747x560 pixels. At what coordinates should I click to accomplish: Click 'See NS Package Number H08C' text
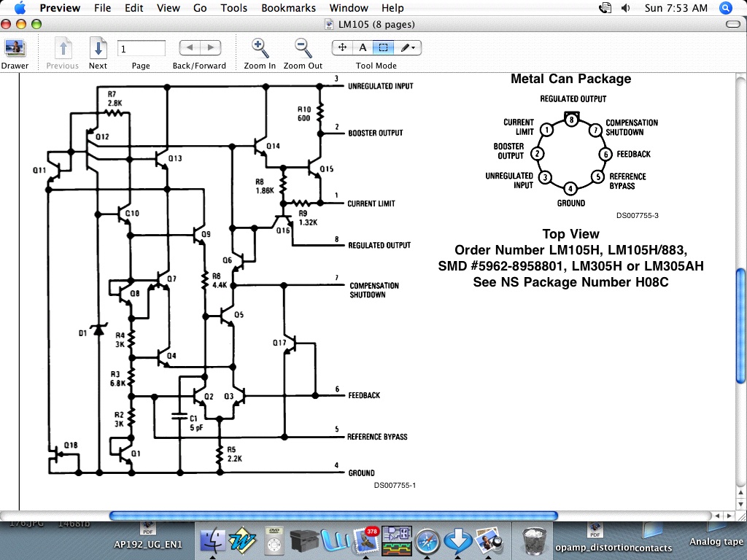570,282
